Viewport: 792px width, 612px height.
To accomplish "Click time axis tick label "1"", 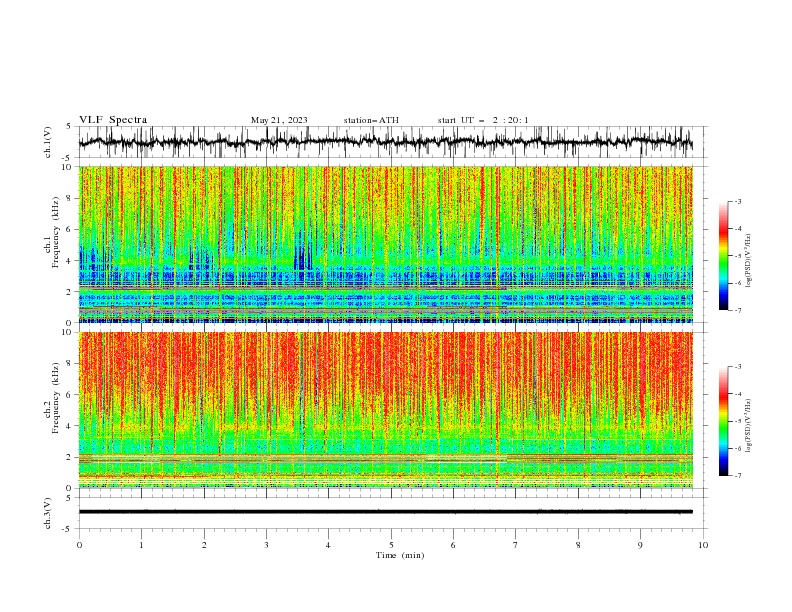I will point(141,545).
